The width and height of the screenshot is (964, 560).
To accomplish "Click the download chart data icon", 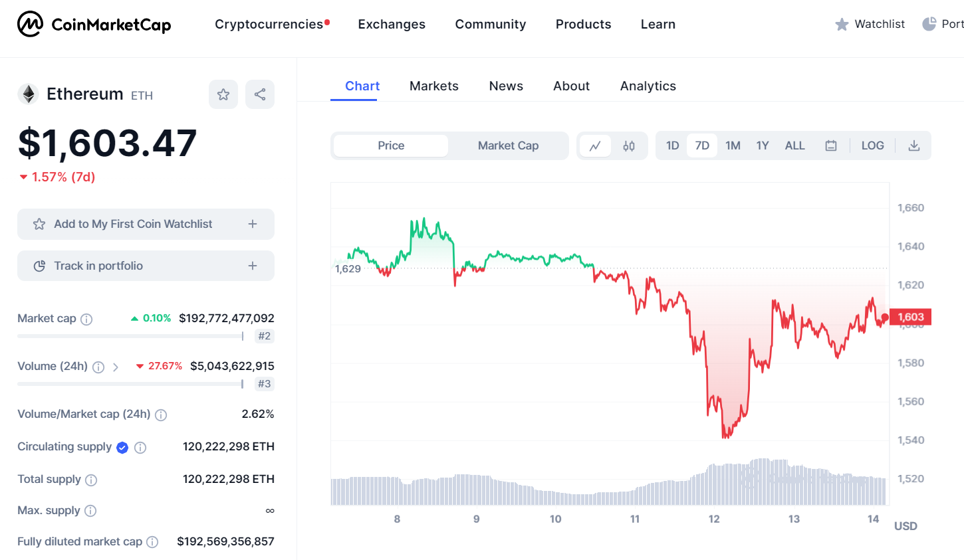I will (914, 145).
